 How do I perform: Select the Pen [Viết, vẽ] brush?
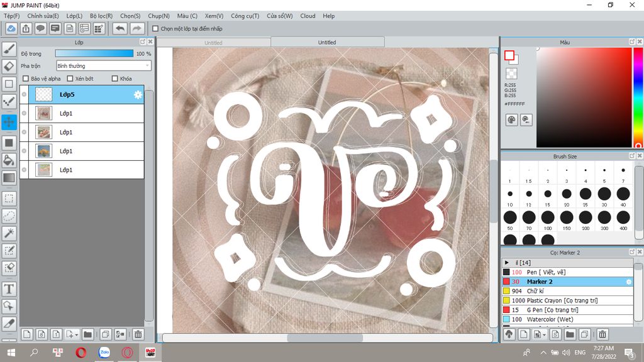click(568, 272)
